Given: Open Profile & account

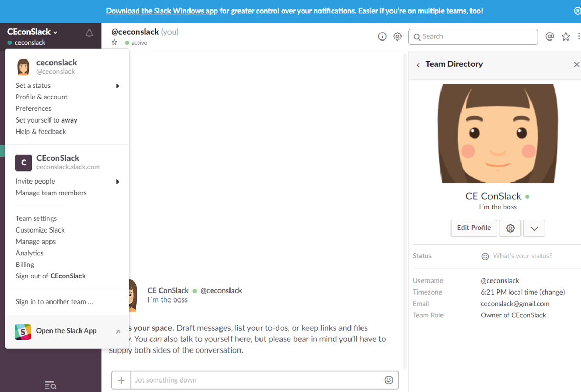Looking at the screenshot, I should click(42, 97).
